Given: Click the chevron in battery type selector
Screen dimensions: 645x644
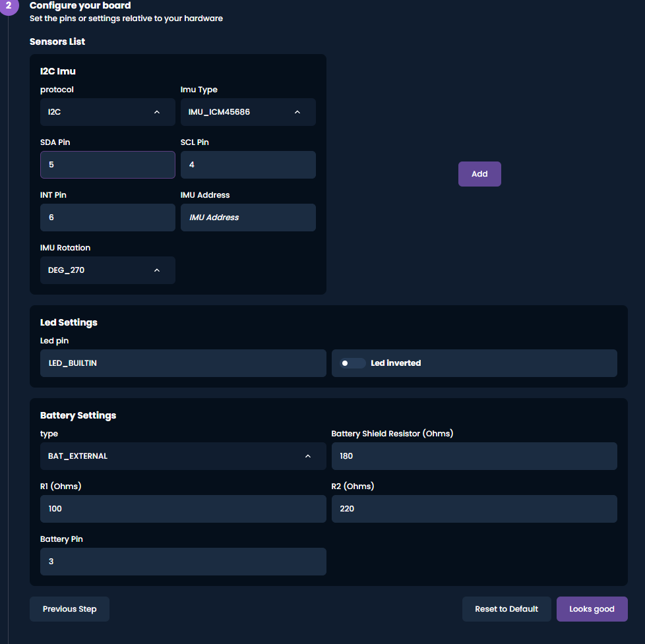Looking at the screenshot, I should pyautogui.click(x=308, y=456).
